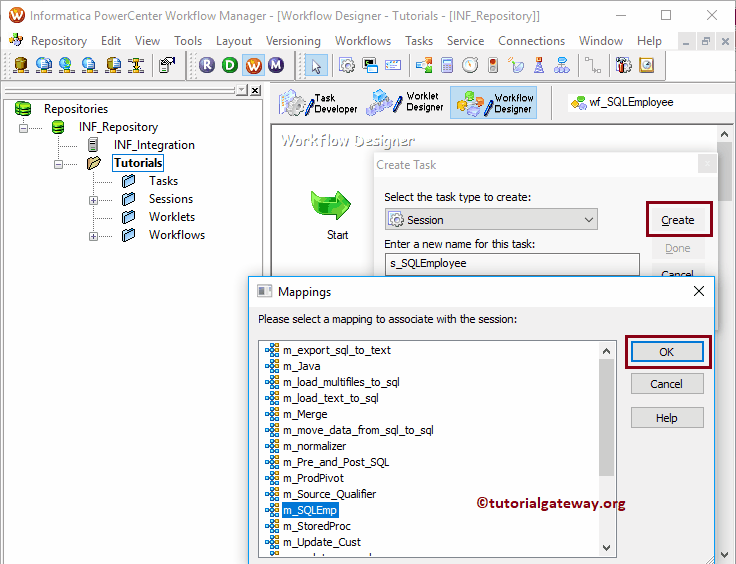Click Cancel in the Mappings dialog
The height and width of the screenshot is (564, 736).
(667, 384)
